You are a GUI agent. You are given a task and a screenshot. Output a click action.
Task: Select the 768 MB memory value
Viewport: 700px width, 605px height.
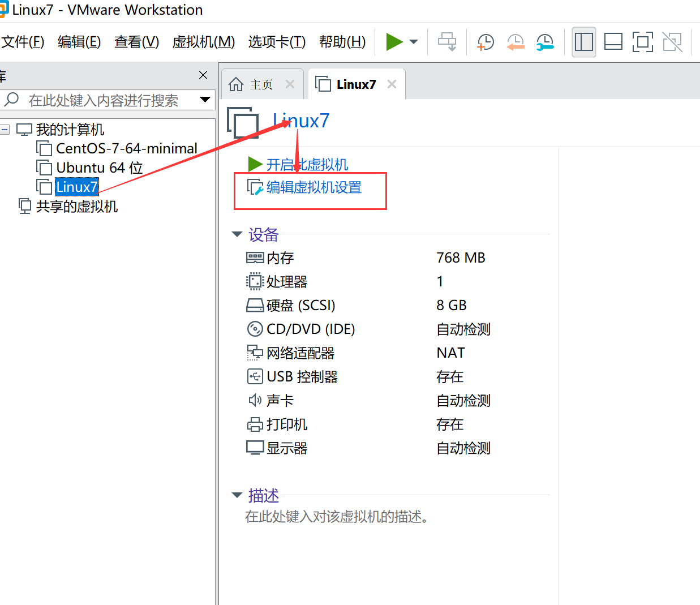[x=461, y=258]
